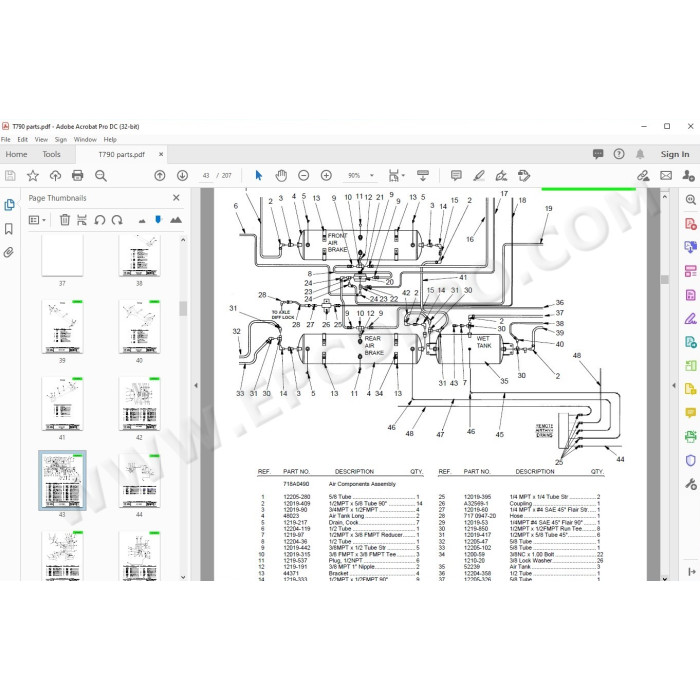Click the stamp tool icon
The height and width of the screenshot is (700, 700).
coord(524,175)
